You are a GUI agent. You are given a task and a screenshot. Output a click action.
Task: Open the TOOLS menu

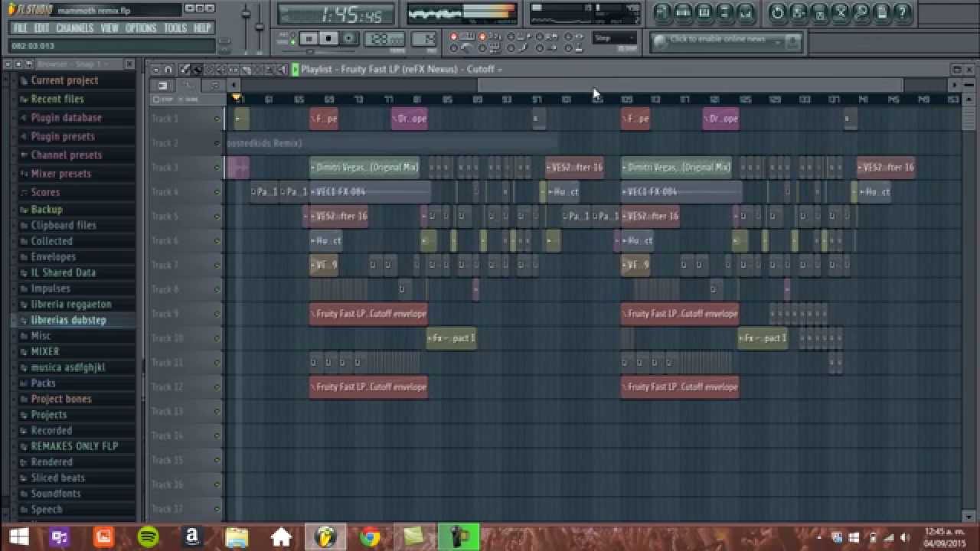(175, 28)
